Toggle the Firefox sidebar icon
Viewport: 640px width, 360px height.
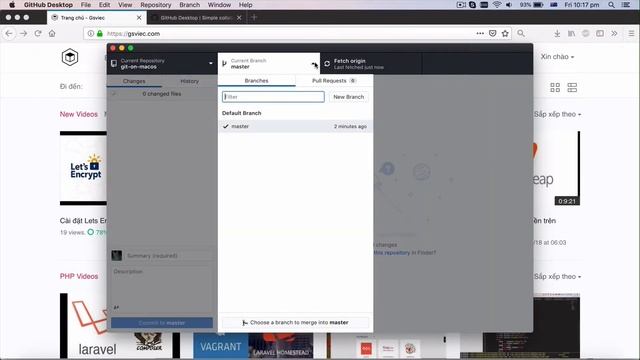coord(600,33)
